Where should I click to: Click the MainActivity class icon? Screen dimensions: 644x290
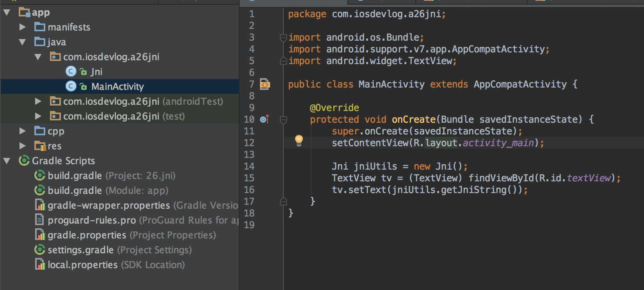click(71, 86)
